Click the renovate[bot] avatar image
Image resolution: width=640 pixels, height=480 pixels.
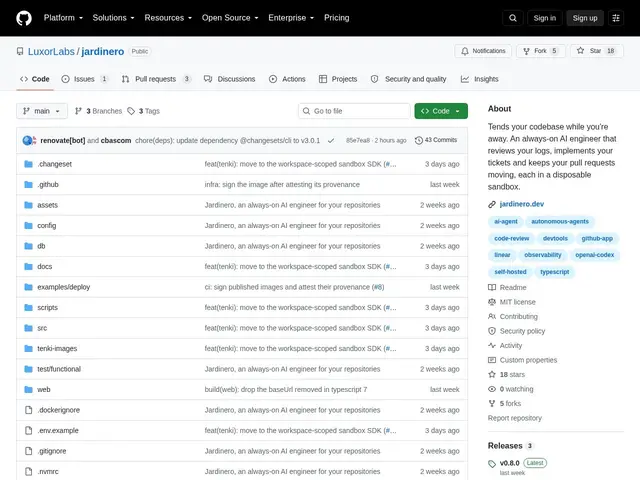(28, 140)
